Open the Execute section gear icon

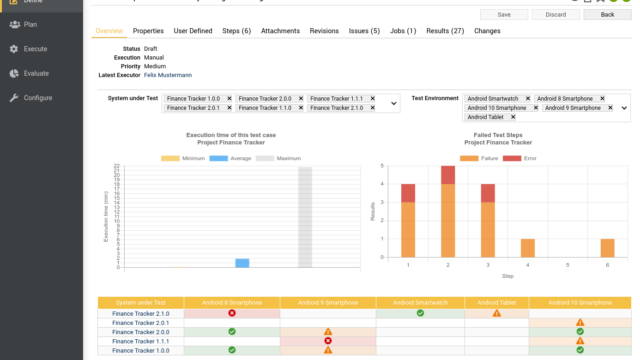tap(14, 49)
